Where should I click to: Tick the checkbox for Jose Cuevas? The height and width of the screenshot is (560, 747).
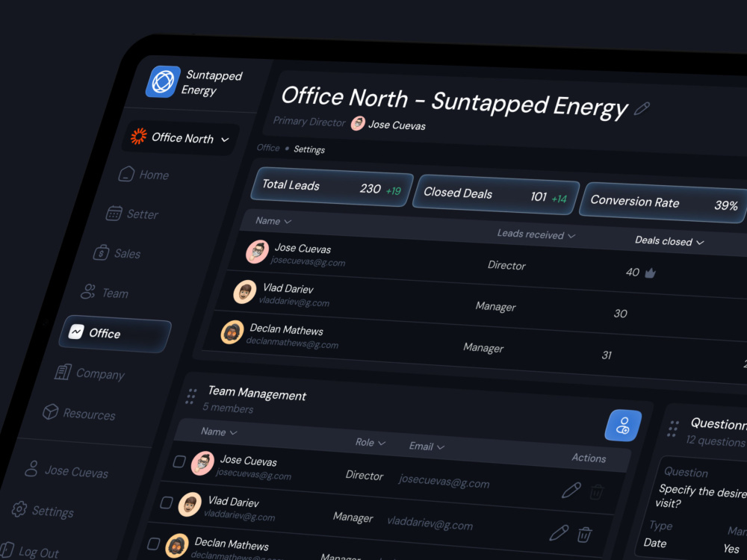(179, 461)
